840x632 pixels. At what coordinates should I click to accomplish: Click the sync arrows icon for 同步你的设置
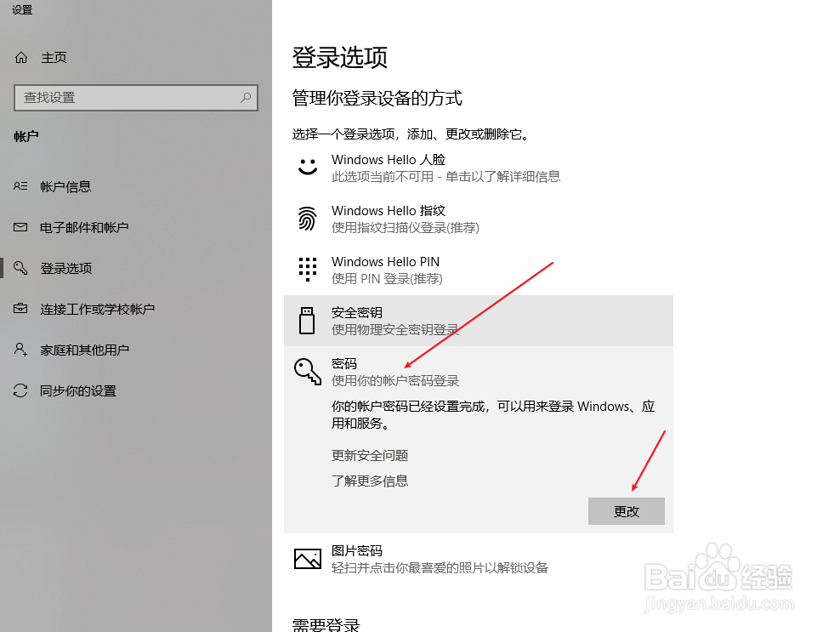pyautogui.click(x=20, y=390)
